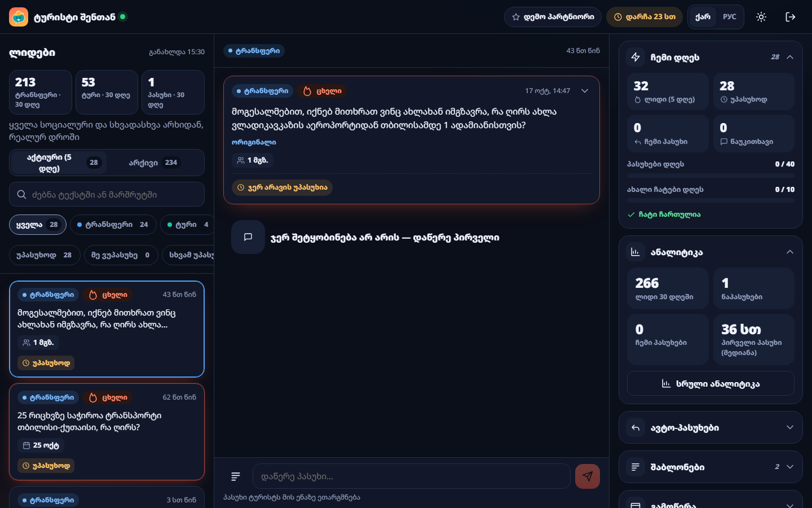The image size is (812, 508).
Task: Expand message details chevron at 14:47
Action: pyautogui.click(x=585, y=91)
